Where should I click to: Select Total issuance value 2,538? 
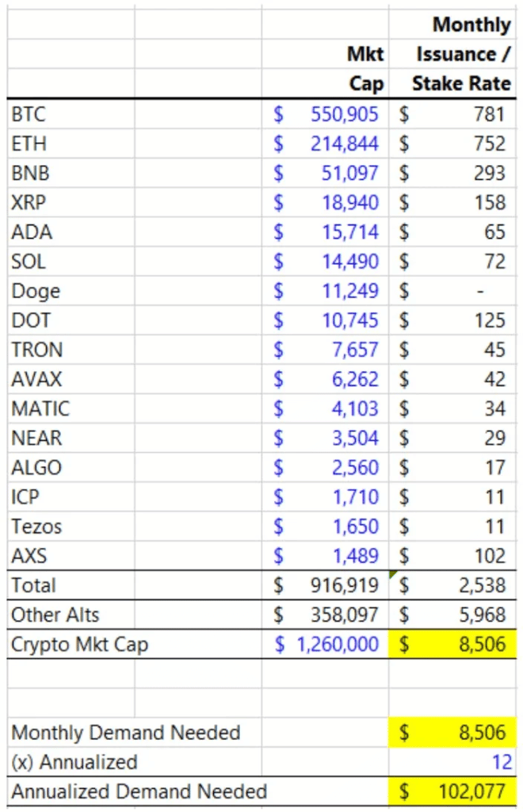point(483,587)
